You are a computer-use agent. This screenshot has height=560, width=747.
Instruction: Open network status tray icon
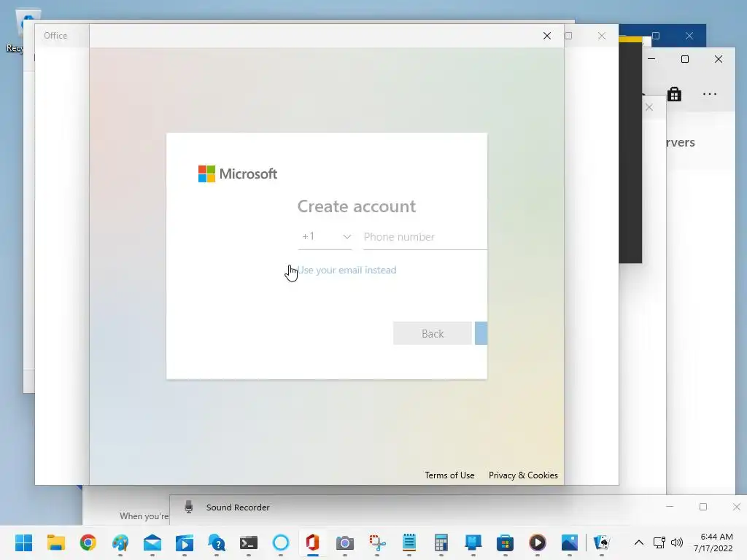point(659,542)
